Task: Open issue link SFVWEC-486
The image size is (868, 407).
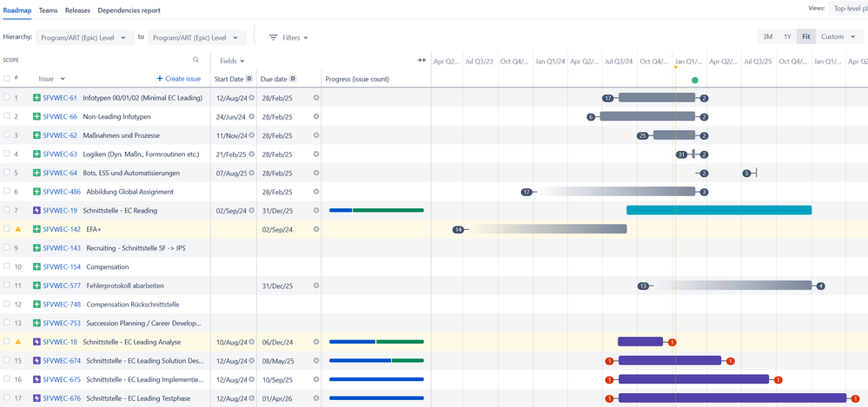Action: coord(62,192)
